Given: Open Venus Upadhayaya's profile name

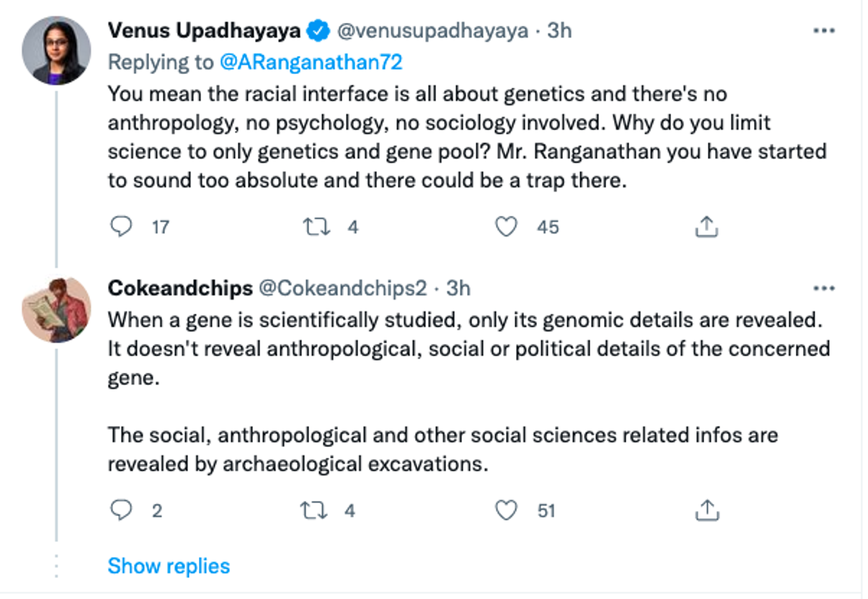Looking at the screenshot, I should coord(204,31).
